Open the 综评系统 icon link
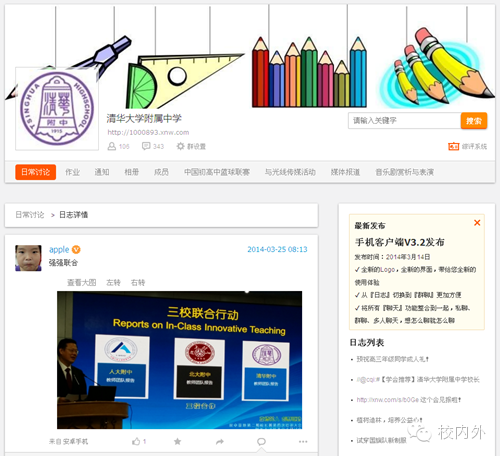Viewport: 500px width, 456px height. [x=467, y=146]
